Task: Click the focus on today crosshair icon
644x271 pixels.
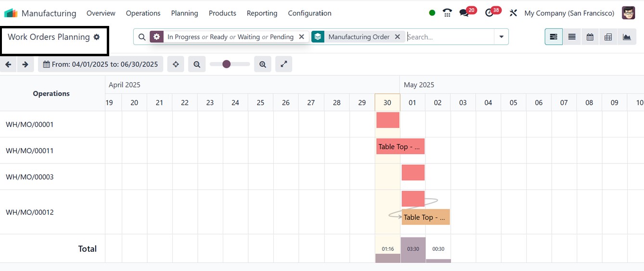Action: [x=176, y=64]
